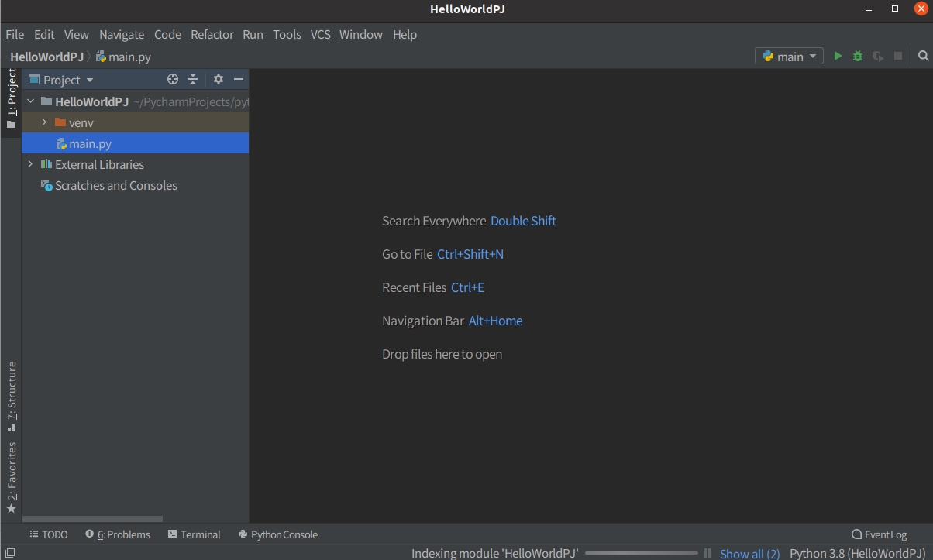The image size is (933, 560).
Task: Hide the Project tool window
Action: pyautogui.click(x=239, y=80)
